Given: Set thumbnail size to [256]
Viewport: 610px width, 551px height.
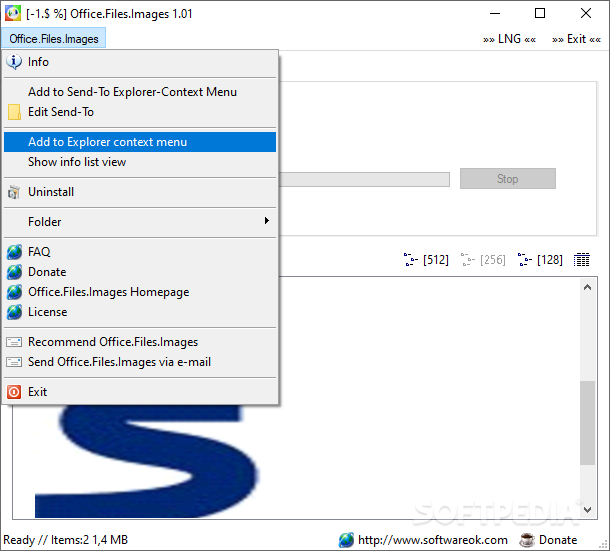Looking at the screenshot, I should [x=483, y=260].
